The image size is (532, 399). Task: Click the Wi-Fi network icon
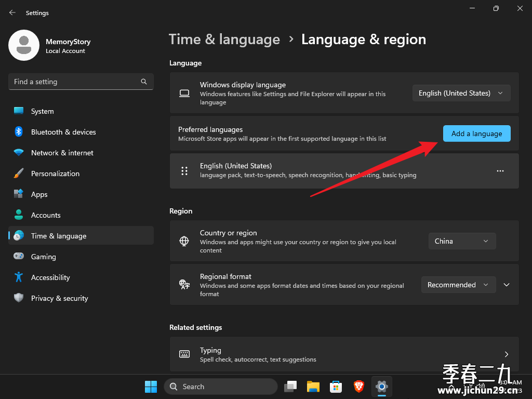pos(19,152)
